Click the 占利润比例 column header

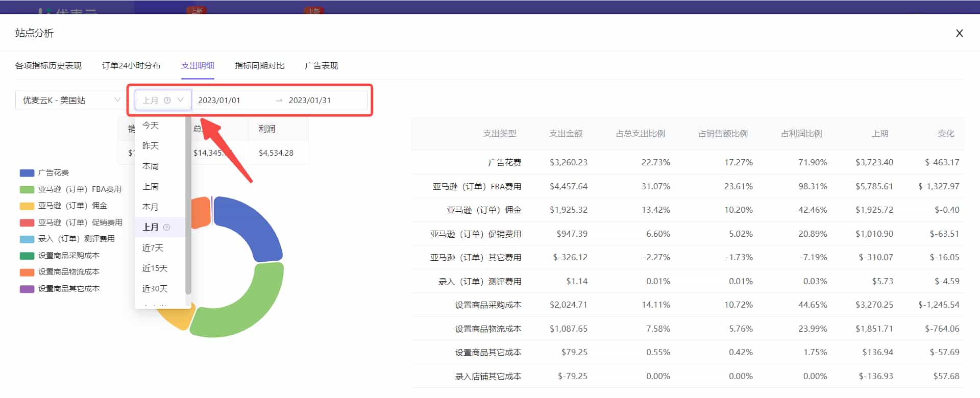(801, 134)
